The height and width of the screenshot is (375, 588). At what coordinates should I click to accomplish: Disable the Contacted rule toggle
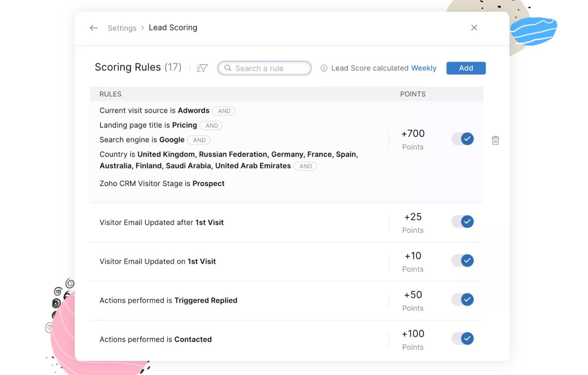462,339
